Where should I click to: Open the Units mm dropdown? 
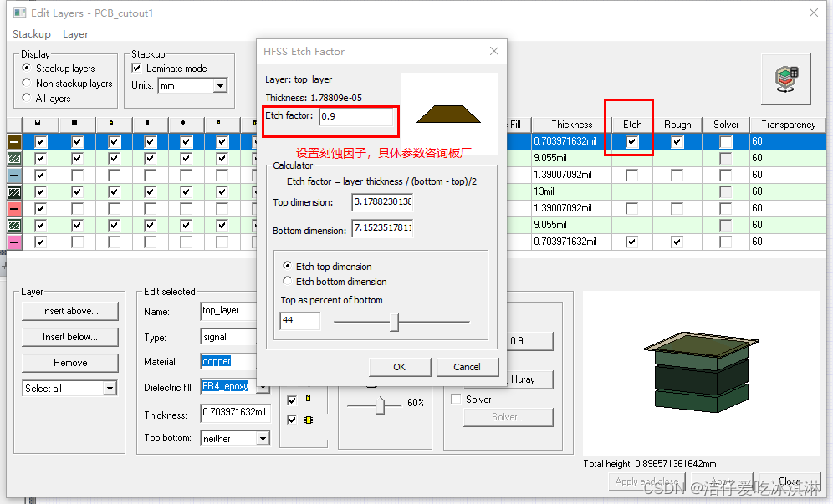(220, 85)
